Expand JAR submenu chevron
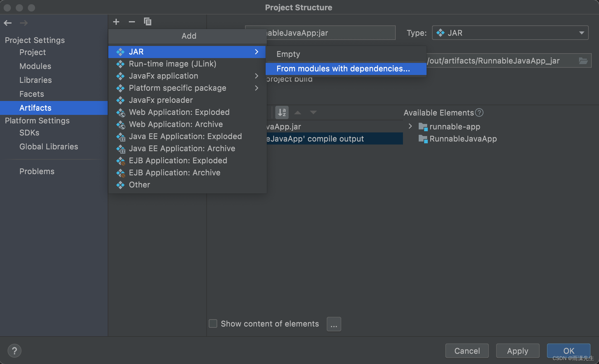The height and width of the screenshot is (364, 599). (257, 52)
